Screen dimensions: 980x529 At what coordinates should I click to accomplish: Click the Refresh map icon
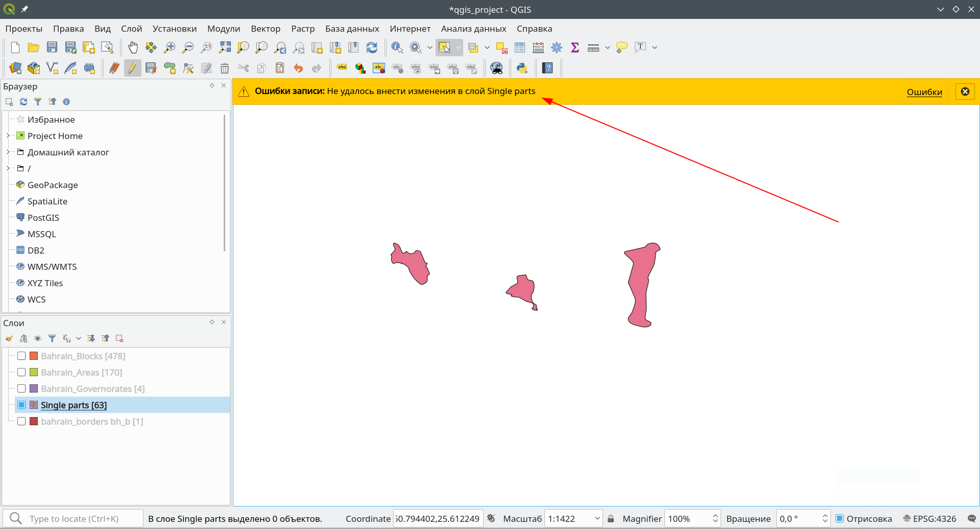(x=372, y=48)
